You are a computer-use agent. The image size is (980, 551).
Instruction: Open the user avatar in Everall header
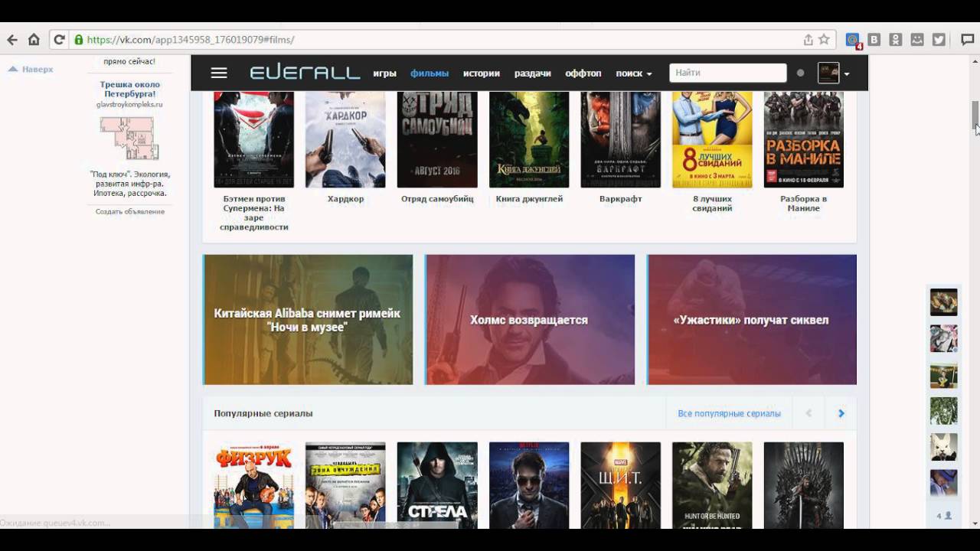(x=828, y=73)
